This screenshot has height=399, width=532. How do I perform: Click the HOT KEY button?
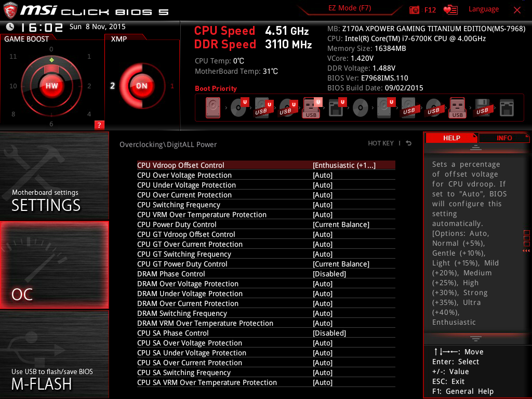(381, 143)
